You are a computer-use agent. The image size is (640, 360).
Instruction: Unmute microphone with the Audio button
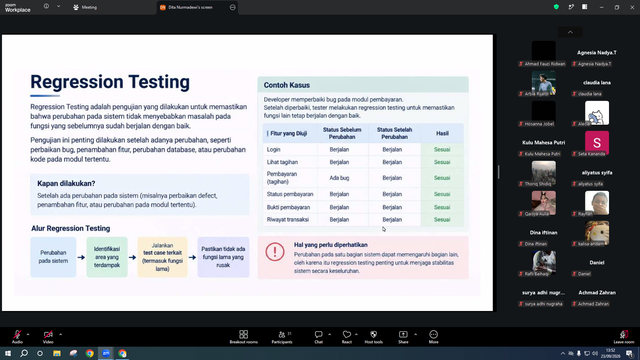17,337
